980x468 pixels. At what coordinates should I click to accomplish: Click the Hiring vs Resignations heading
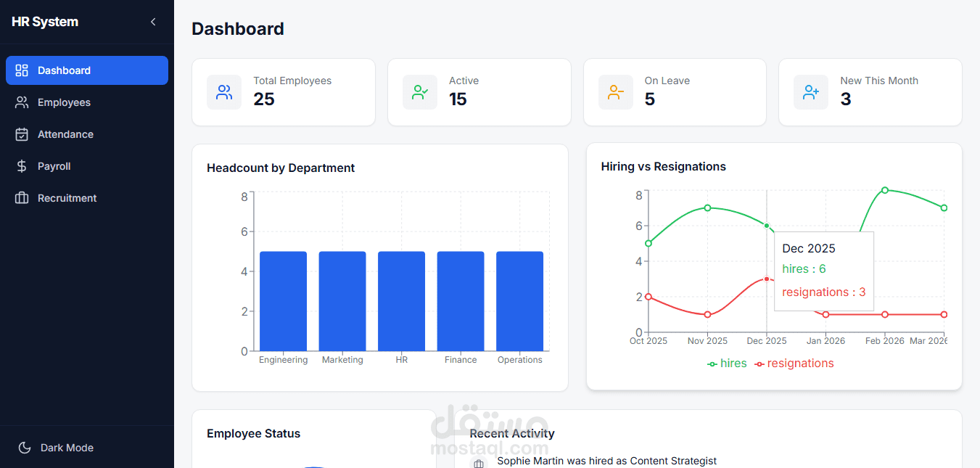click(664, 166)
